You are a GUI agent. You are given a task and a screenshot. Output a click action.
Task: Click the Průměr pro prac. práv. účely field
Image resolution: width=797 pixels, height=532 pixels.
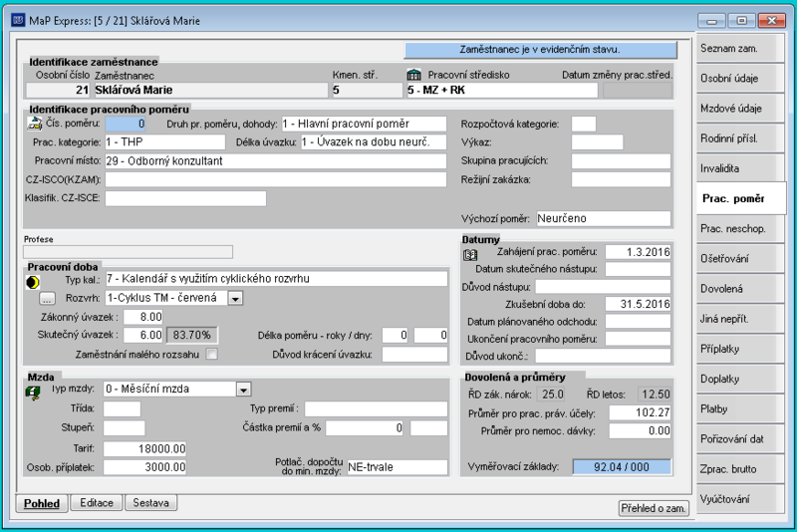point(640,412)
